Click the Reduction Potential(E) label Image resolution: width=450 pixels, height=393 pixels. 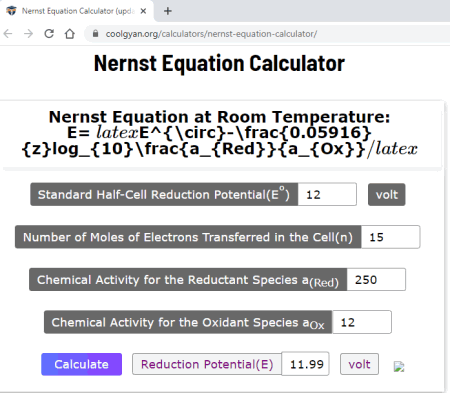tap(207, 364)
